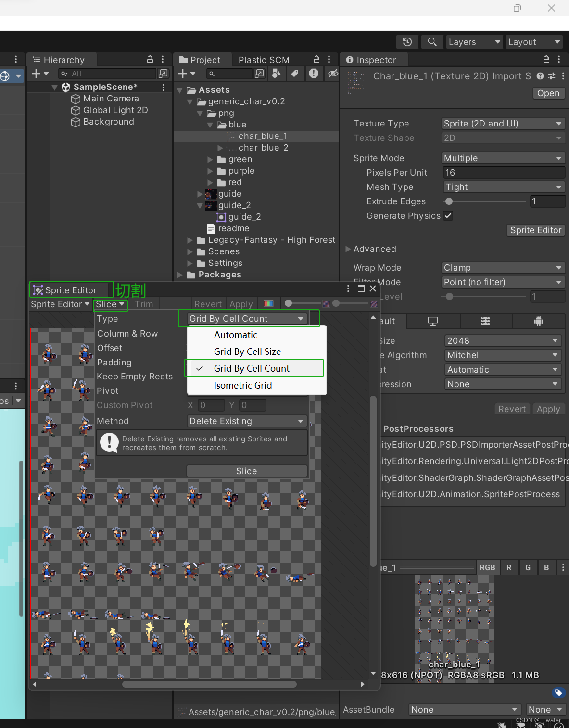
Task: Open texture preview options kebab menu
Action: pyautogui.click(x=563, y=567)
